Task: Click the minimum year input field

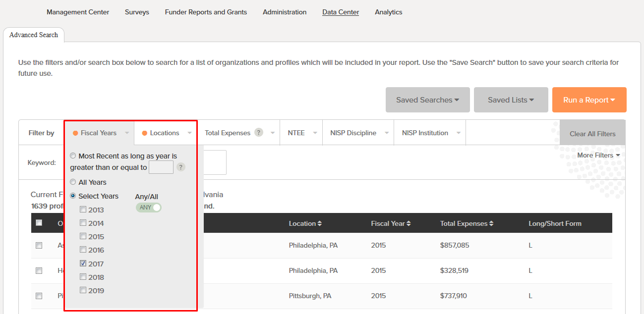Action: click(161, 167)
